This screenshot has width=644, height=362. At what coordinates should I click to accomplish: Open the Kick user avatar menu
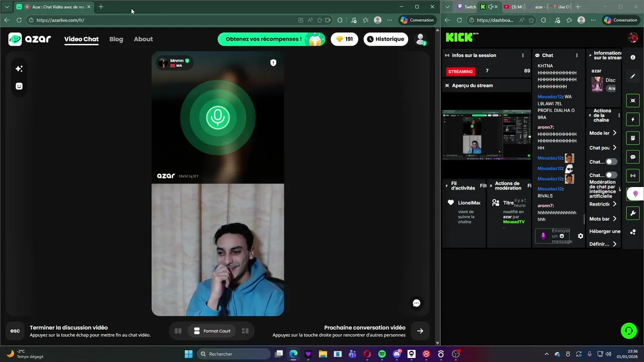pos(633,37)
